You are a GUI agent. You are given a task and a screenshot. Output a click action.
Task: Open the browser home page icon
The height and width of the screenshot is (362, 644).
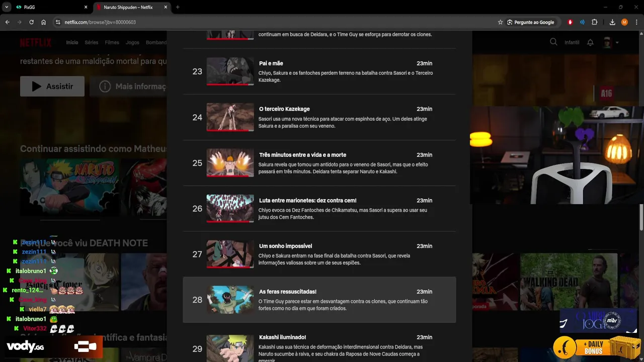coord(44,22)
